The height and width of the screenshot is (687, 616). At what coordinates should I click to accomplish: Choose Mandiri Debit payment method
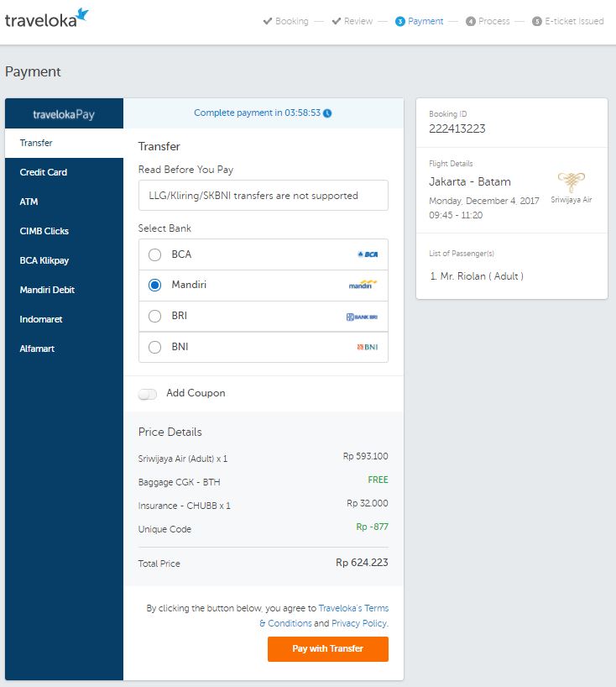tap(64, 290)
